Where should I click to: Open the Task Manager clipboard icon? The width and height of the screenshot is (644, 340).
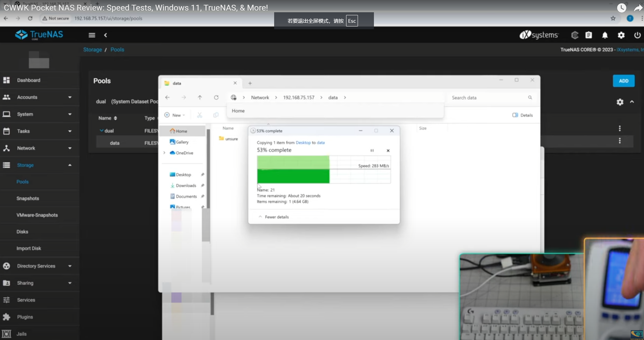tap(589, 35)
